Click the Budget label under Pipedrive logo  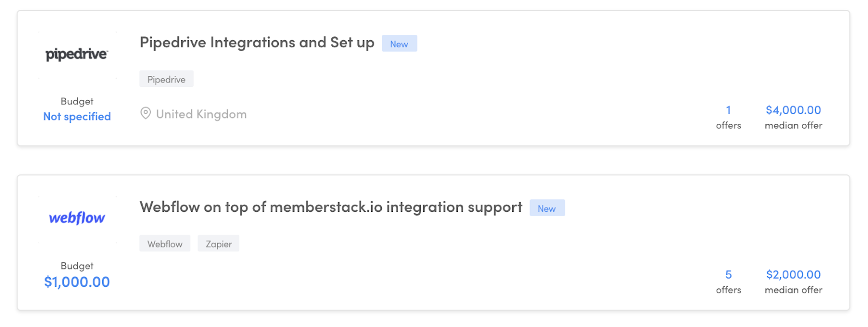coord(77,102)
